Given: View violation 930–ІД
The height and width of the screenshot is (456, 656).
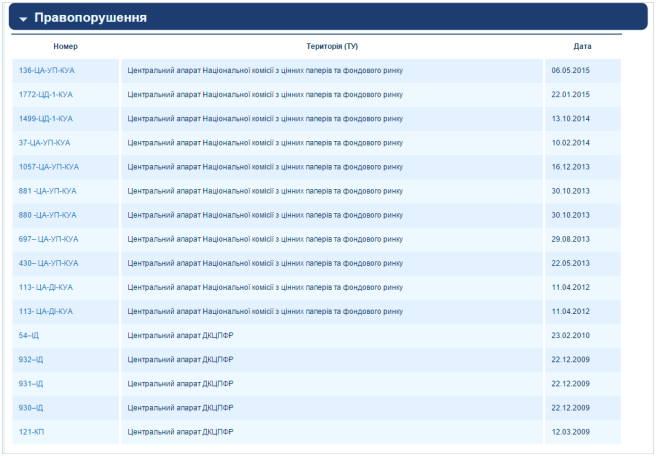Looking at the screenshot, I should click(31, 408).
